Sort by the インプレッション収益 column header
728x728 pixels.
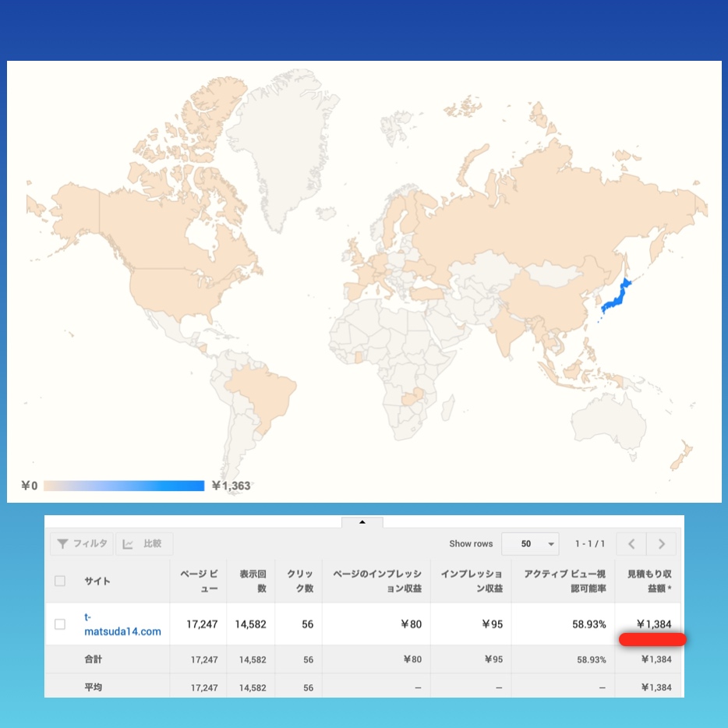(x=471, y=581)
